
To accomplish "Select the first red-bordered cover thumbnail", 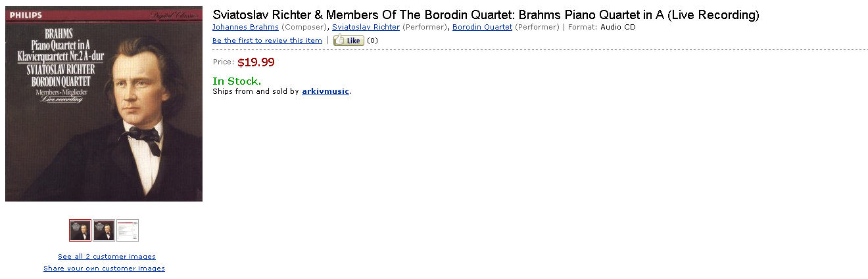I will click(80, 230).
